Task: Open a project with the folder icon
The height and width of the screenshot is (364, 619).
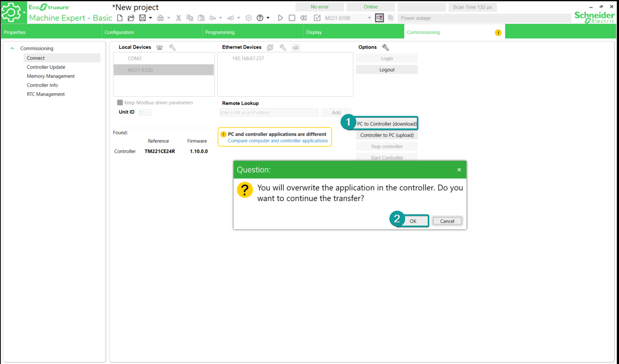Action: point(131,18)
